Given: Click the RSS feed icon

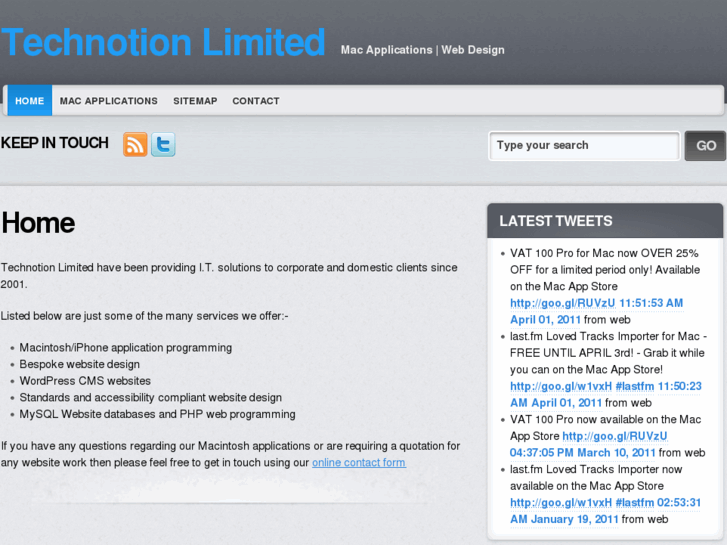Looking at the screenshot, I should (x=135, y=144).
